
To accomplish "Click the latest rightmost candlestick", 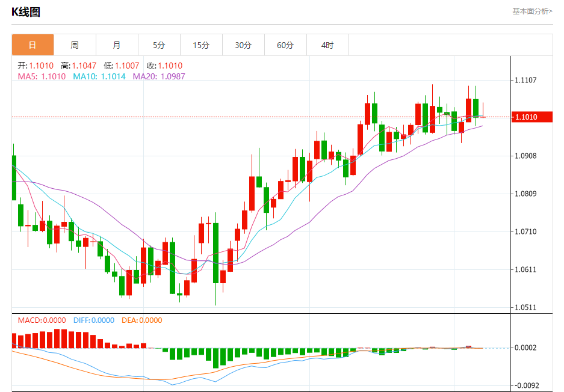I will click(x=483, y=110).
